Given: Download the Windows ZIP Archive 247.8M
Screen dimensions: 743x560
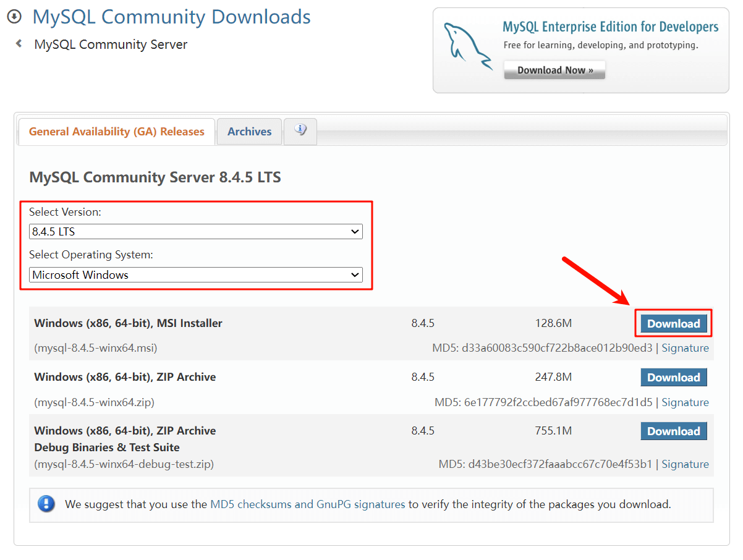Looking at the screenshot, I should click(x=674, y=377).
